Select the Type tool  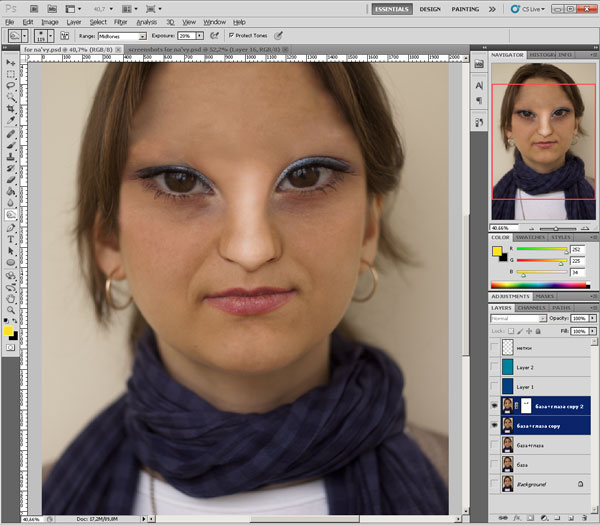click(x=11, y=239)
